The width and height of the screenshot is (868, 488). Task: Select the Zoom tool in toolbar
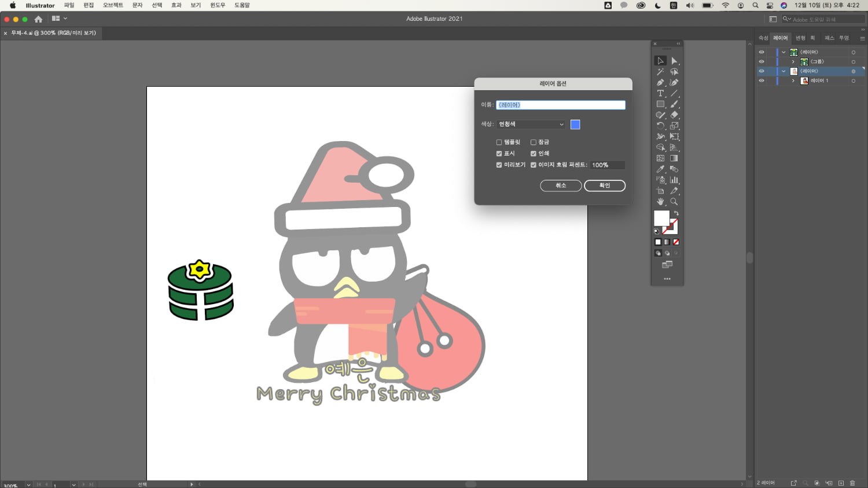coord(674,202)
